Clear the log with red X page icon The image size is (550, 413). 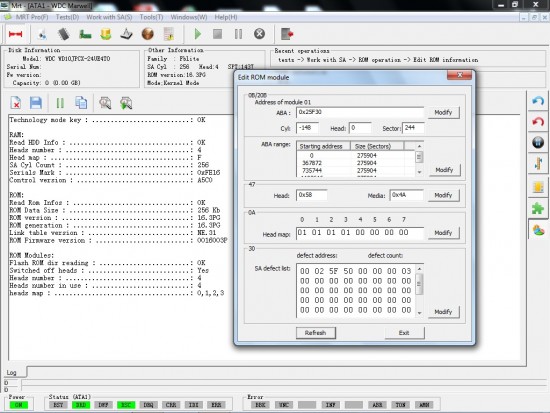point(16,103)
